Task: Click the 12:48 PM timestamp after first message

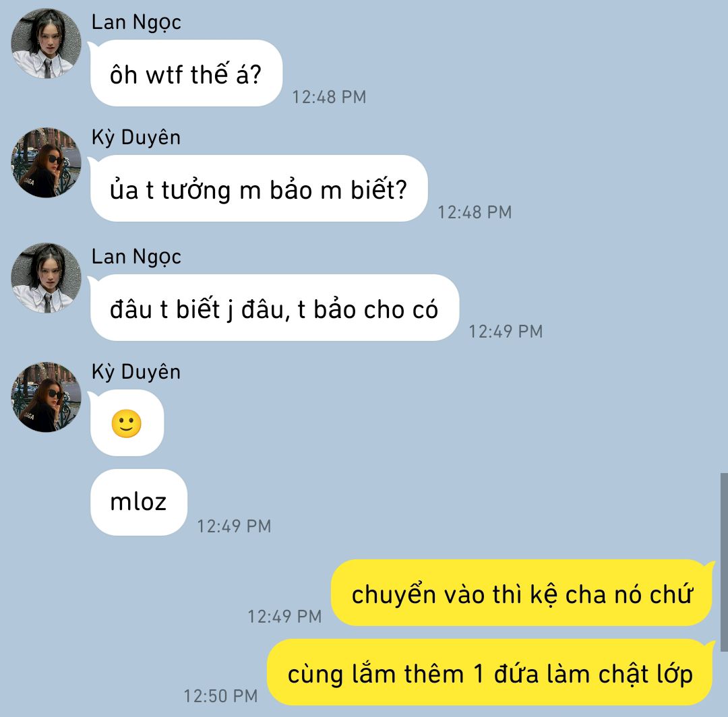Action: (x=329, y=97)
